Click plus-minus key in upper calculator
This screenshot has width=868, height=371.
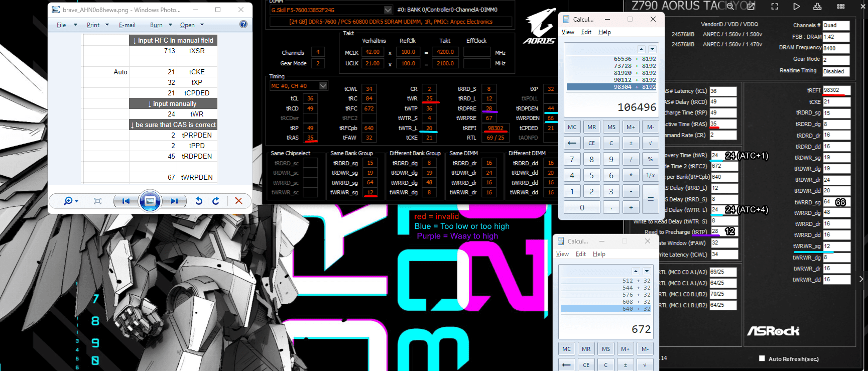(631, 143)
